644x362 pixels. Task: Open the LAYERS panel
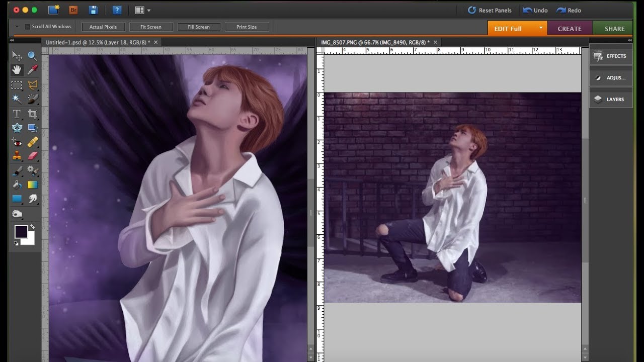[611, 99]
